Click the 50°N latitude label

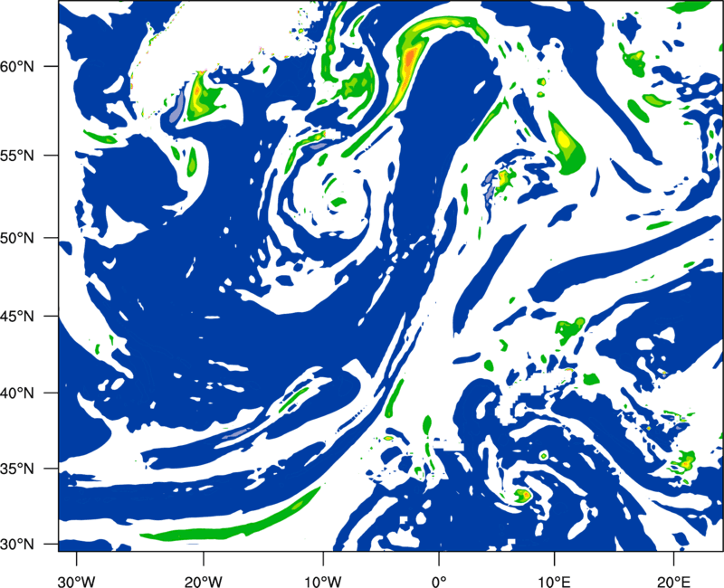click(x=17, y=238)
